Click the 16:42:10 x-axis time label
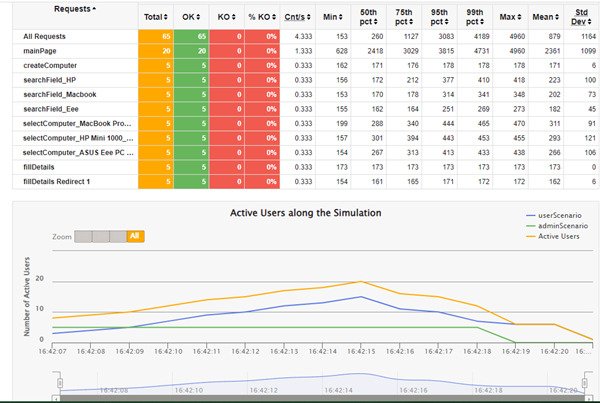Viewport: 600px width, 403px height. tap(168, 351)
